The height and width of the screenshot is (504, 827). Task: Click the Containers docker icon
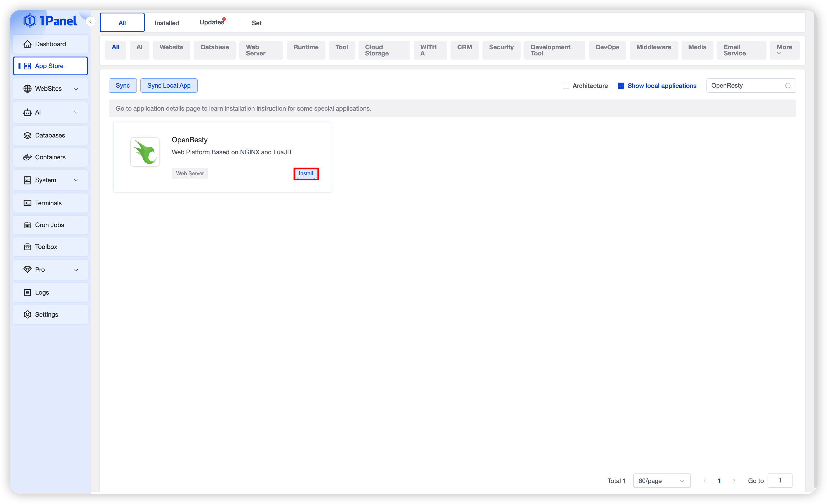pos(27,157)
